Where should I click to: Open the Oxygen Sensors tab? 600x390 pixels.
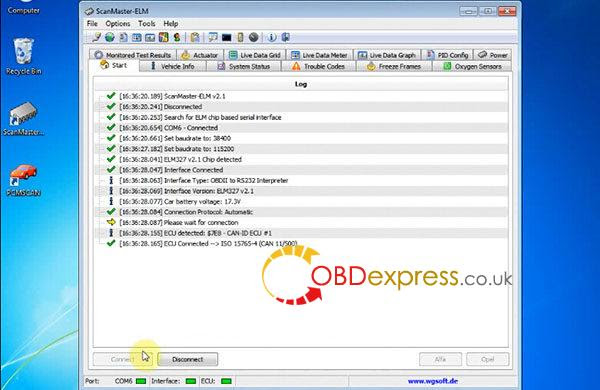point(472,66)
